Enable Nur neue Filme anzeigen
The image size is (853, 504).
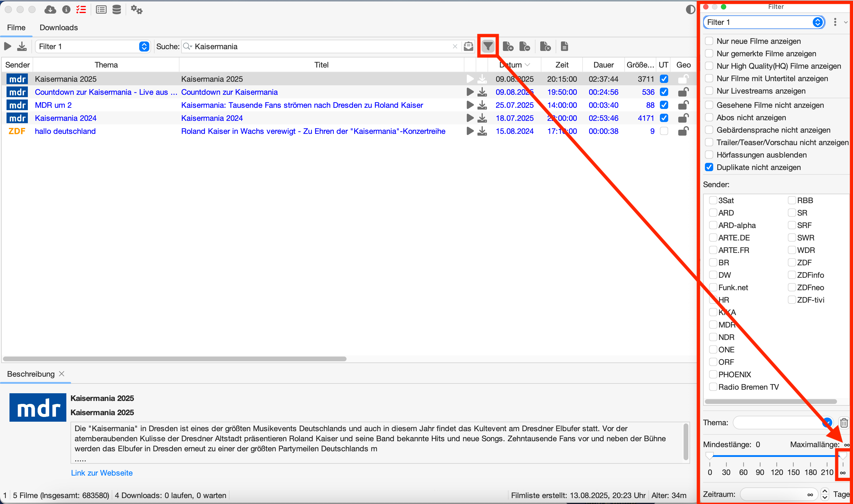tap(709, 41)
